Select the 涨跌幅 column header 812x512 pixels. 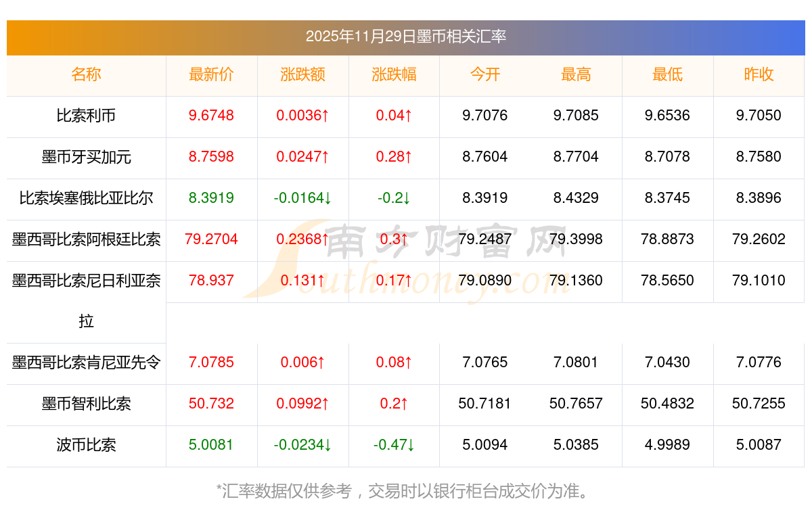click(x=394, y=75)
